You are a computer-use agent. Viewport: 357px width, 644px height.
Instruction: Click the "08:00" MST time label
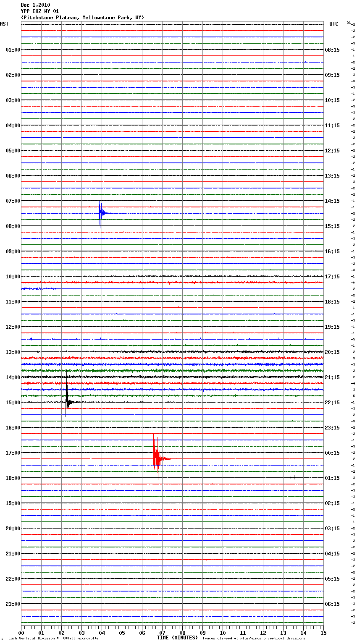(x=13, y=226)
